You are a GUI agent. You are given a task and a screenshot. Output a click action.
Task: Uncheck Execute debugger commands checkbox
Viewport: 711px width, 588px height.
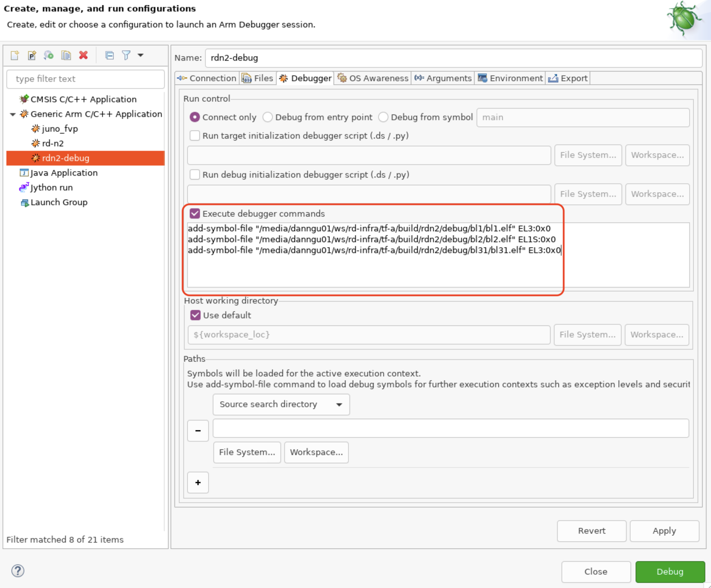pyautogui.click(x=195, y=214)
